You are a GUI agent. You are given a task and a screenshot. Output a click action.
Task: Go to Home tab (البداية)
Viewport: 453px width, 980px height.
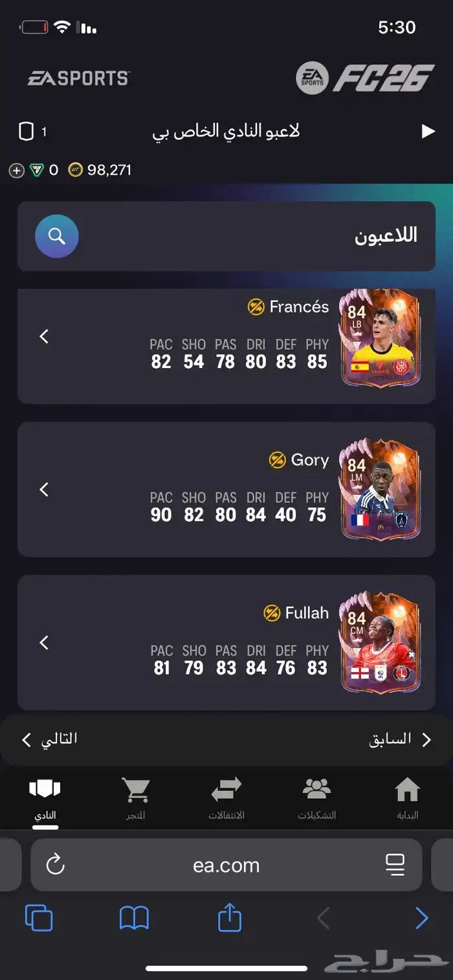tap(408, 800)
